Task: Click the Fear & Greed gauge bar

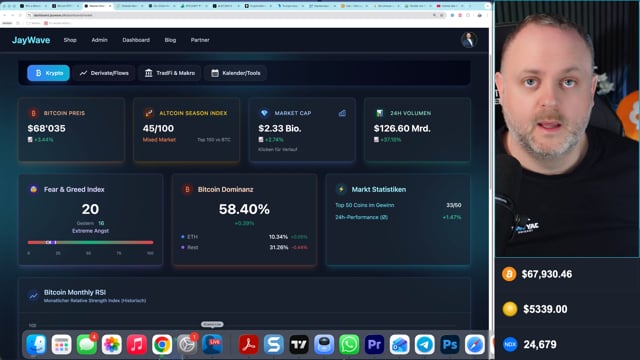Action: 90,242
